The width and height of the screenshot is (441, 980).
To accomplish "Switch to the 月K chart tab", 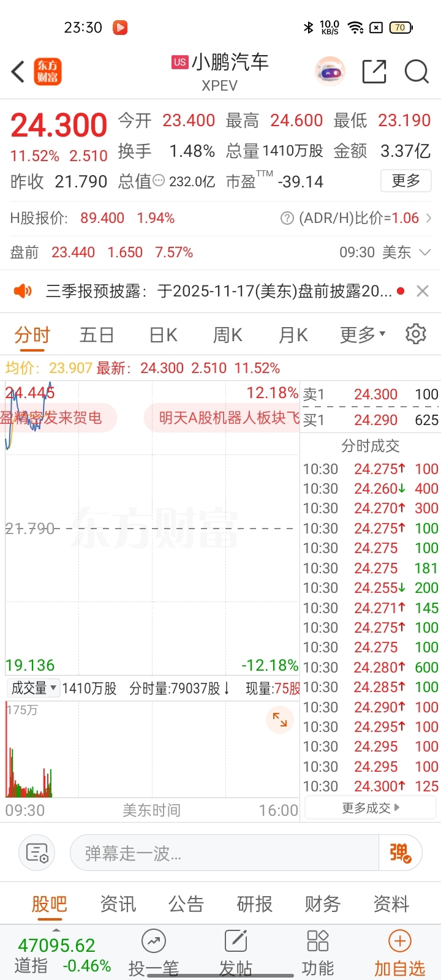I will 293,335.
